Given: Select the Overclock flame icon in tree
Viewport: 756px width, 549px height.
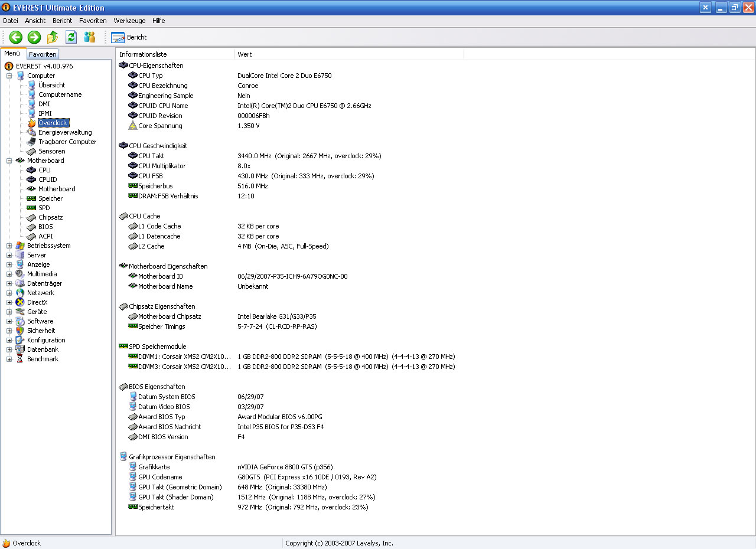Looking at the screenshot, I should [32, 123].
